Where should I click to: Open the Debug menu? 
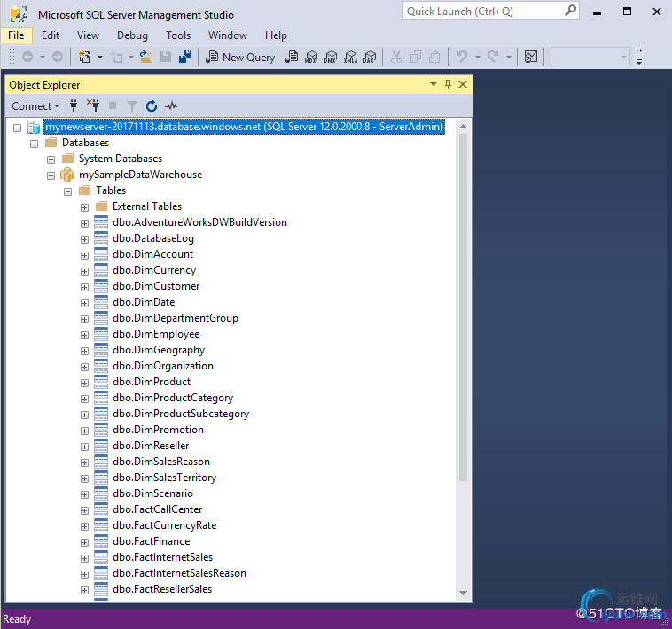pos(132,35)
